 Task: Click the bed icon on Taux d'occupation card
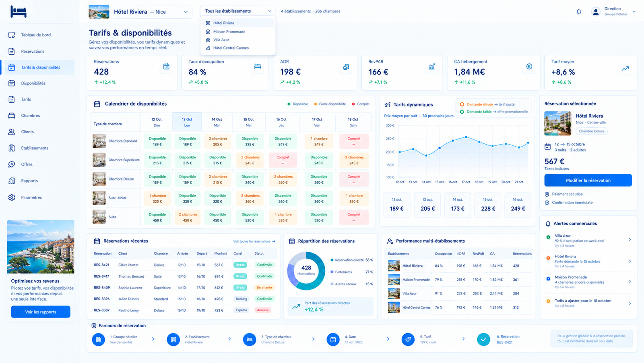coord(258,66)
